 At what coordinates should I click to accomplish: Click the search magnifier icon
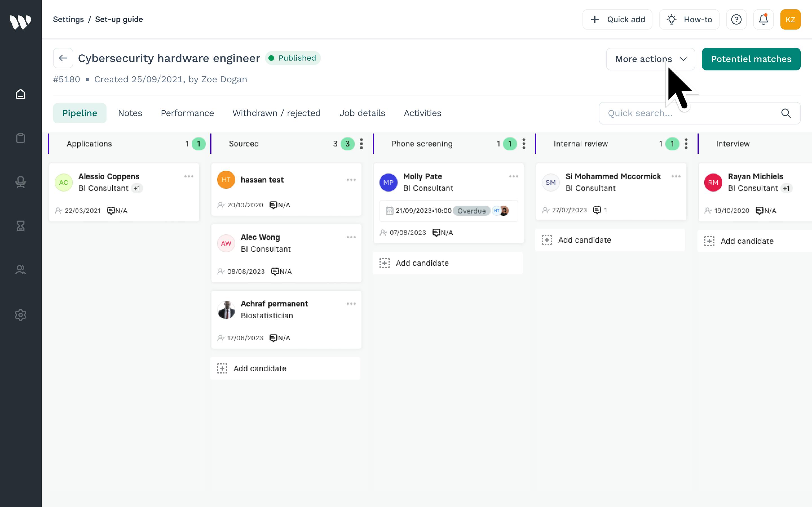(x=785, y=113)
